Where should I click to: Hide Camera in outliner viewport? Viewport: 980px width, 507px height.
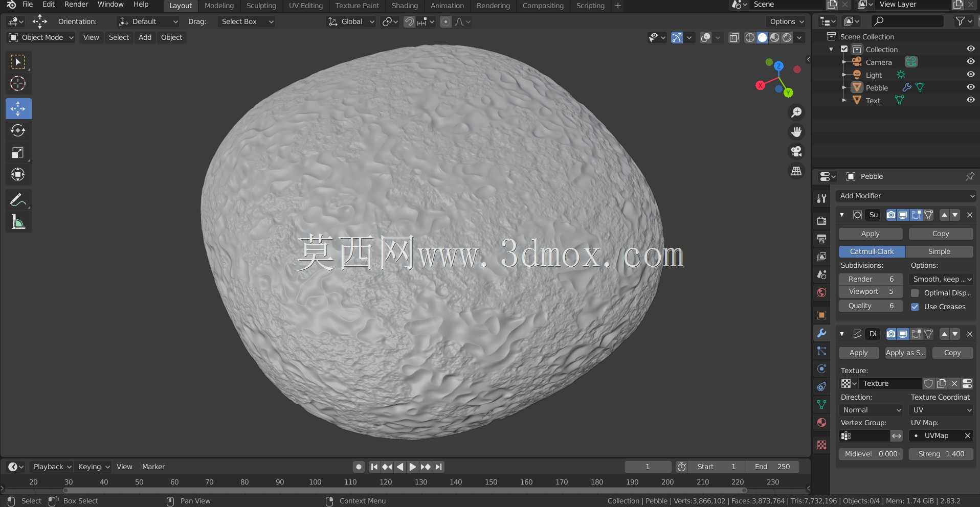970,62
